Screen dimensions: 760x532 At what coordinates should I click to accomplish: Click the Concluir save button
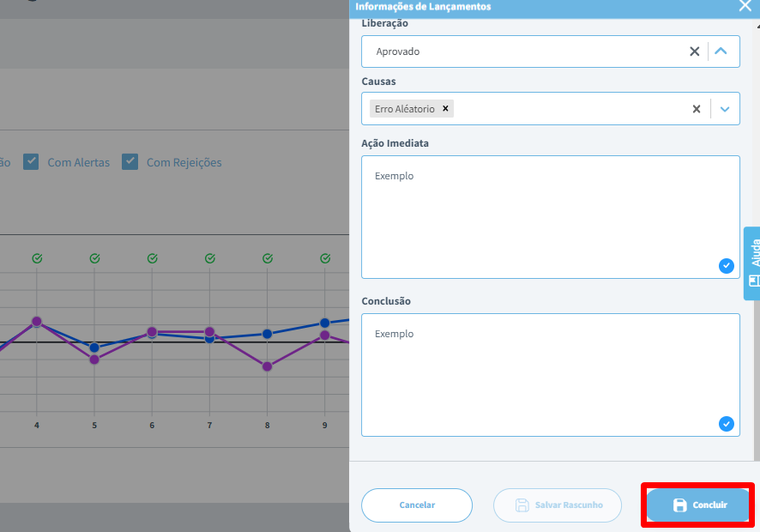699,505
